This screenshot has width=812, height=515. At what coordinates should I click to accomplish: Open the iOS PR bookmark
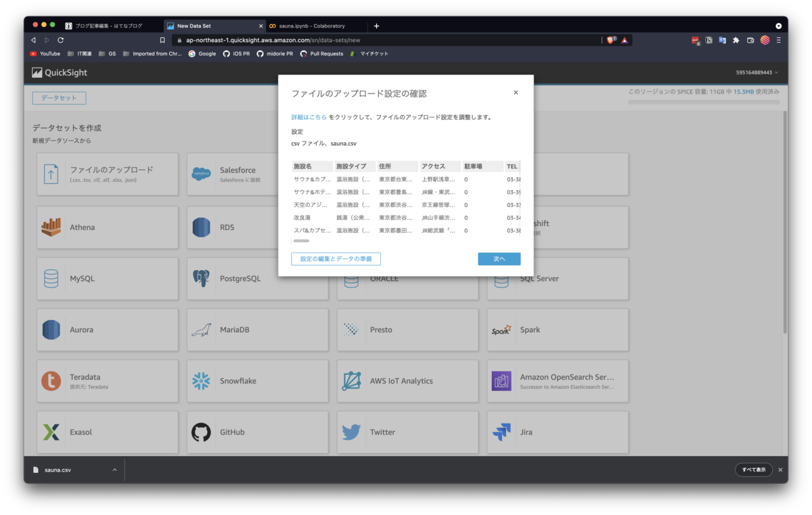tap(236, 53)
